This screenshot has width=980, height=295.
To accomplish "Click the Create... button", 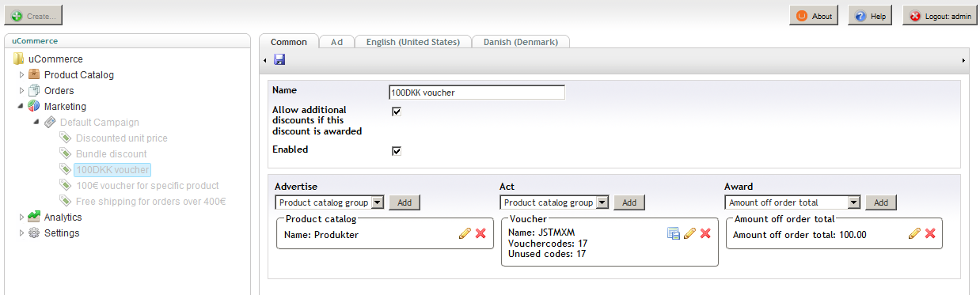I will [x=33, y=15].
